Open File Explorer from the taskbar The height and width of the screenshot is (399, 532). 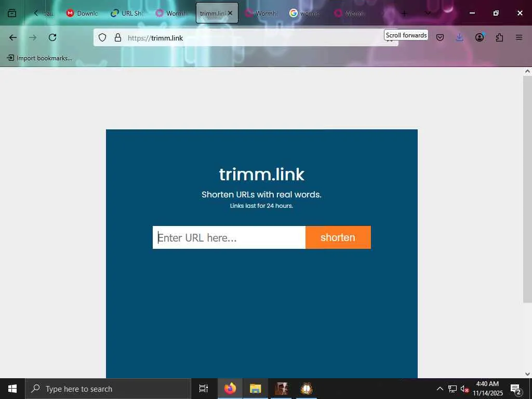[x=256, y=389]
